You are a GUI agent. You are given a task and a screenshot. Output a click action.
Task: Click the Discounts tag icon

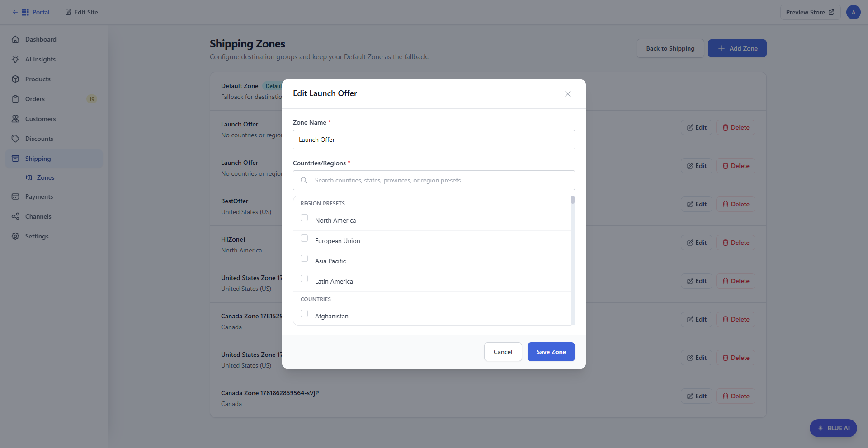(15, 139)
